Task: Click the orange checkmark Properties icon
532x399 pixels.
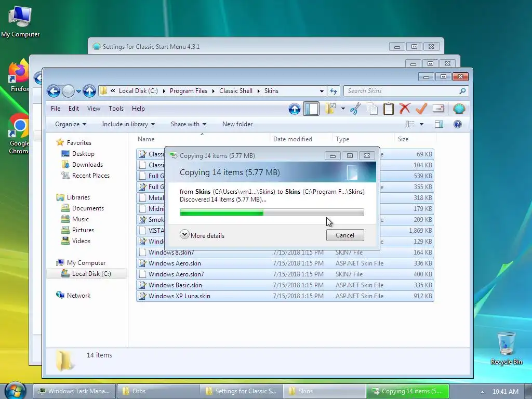Action: coord(421,109)
